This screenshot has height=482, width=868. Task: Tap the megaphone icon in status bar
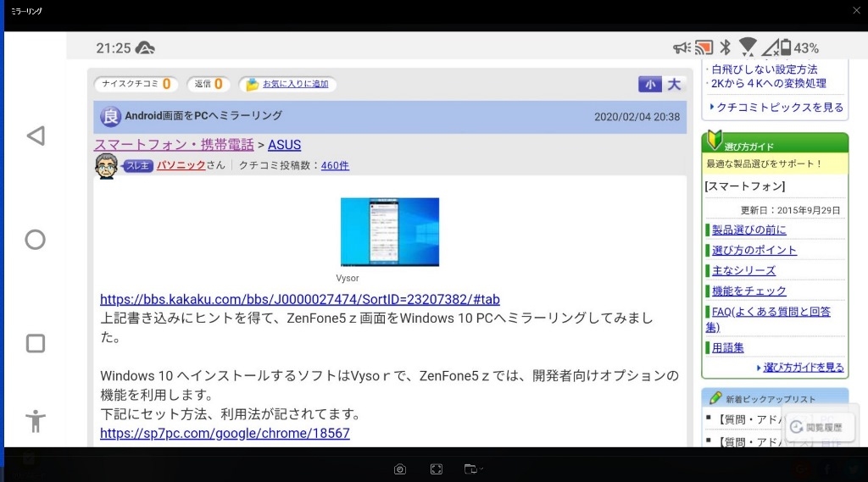pyautogui.click(x=682, y=48)
